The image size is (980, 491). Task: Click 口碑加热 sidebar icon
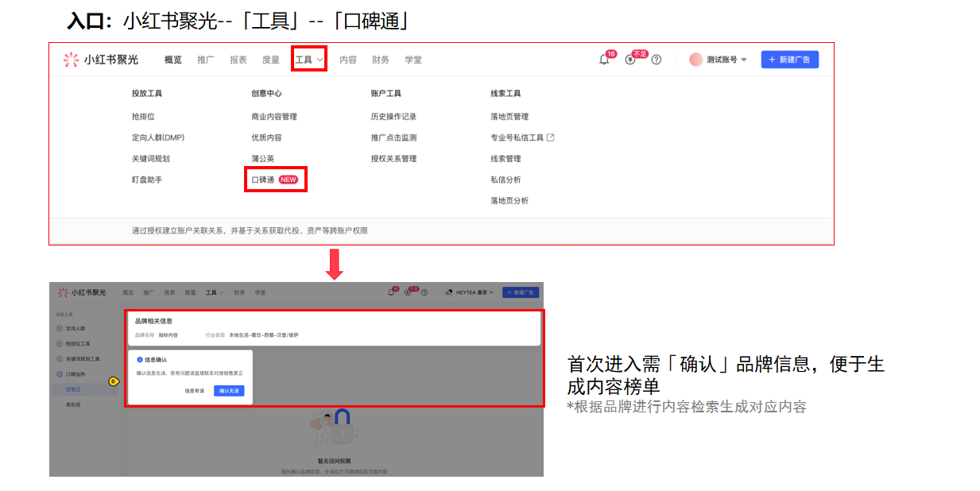[x=60, y=373]
